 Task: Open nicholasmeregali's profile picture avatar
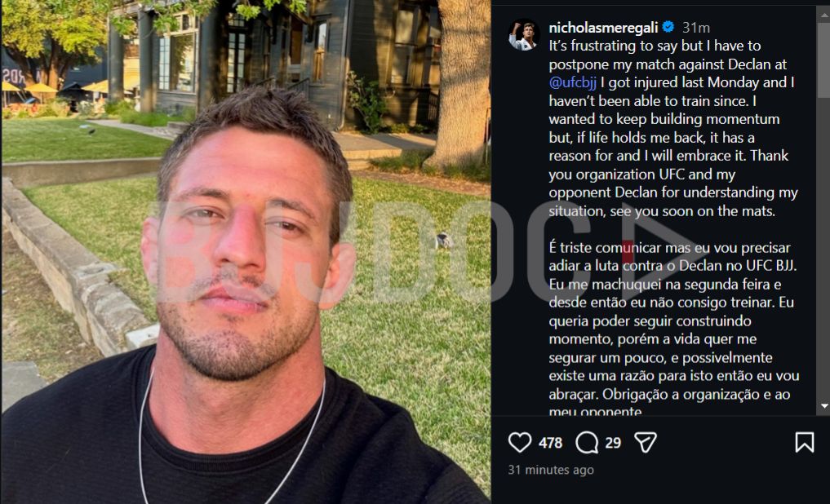tap(523, 35)
